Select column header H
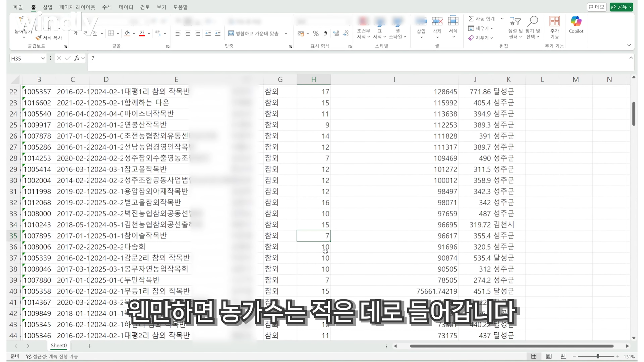 (x=313, y=79)
